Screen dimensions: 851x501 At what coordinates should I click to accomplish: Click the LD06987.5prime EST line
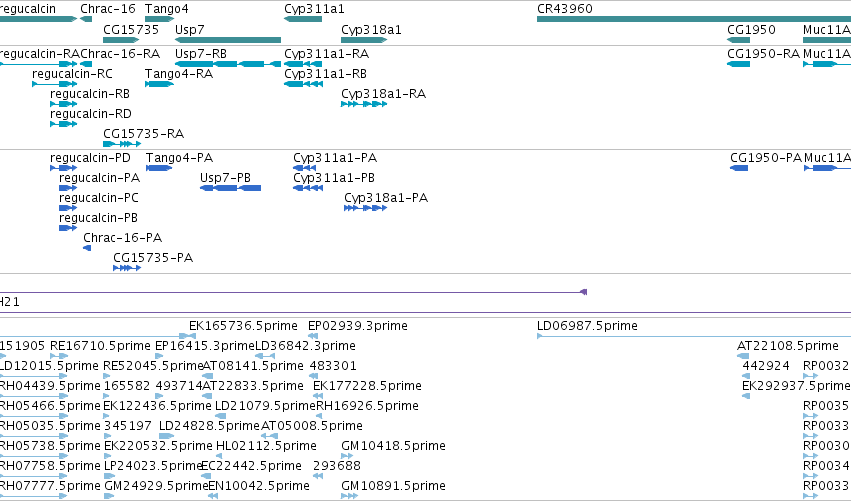point(694,337)
